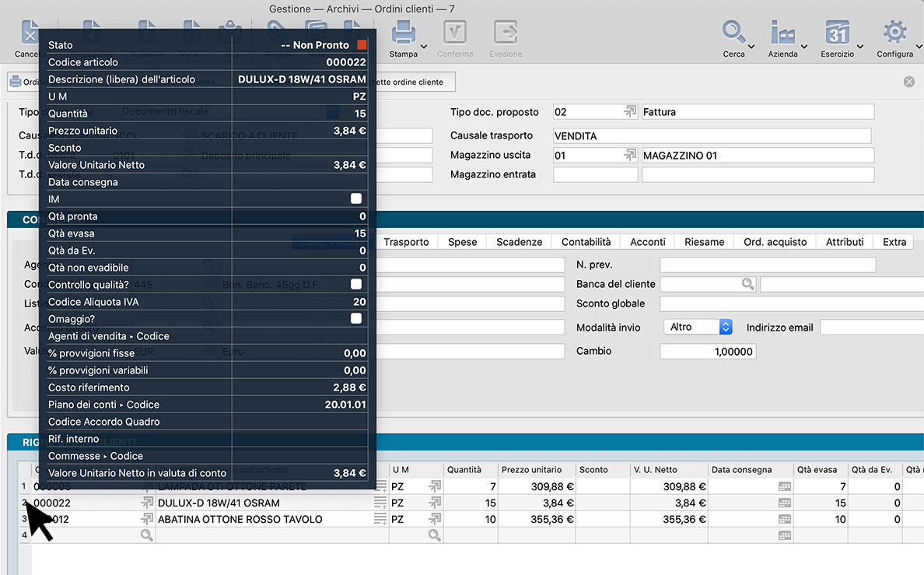
Task: Click the Conferma toolbar button
Action: pyautogui.click(x=455, y=39)
